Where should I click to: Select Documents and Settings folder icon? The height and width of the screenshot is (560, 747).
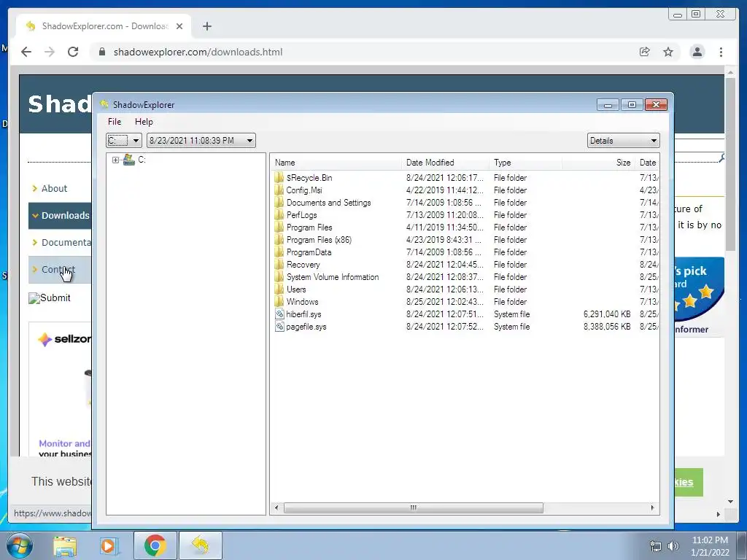279,203
